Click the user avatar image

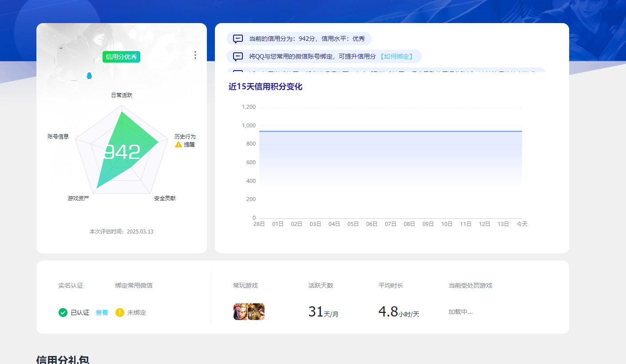(x=74, y=61)
